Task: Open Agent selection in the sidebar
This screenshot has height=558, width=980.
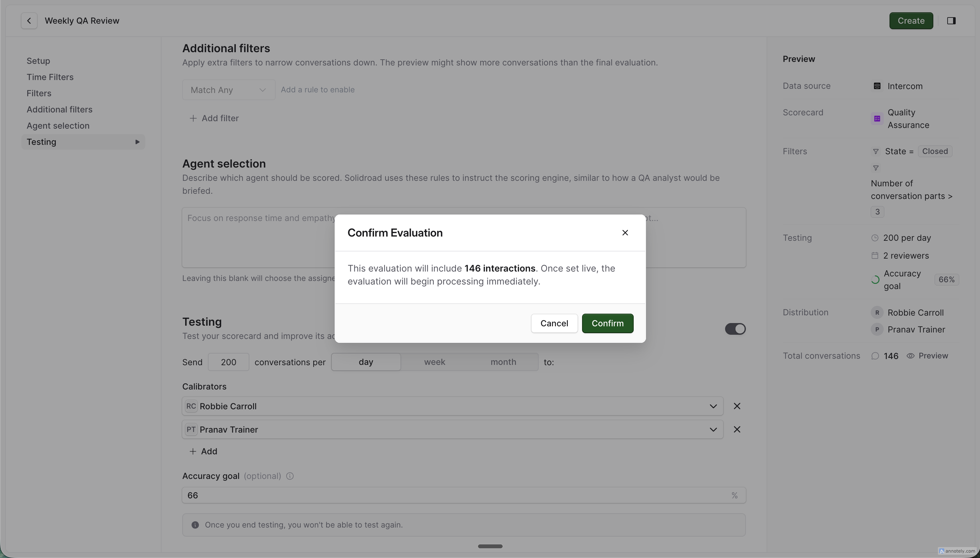Action: point(58,126)
